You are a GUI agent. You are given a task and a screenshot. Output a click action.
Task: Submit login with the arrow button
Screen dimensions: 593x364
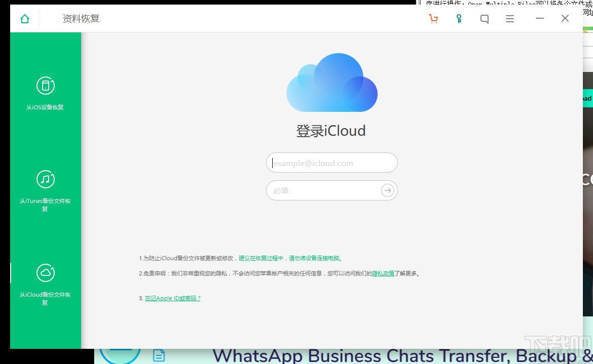(388, 190)
